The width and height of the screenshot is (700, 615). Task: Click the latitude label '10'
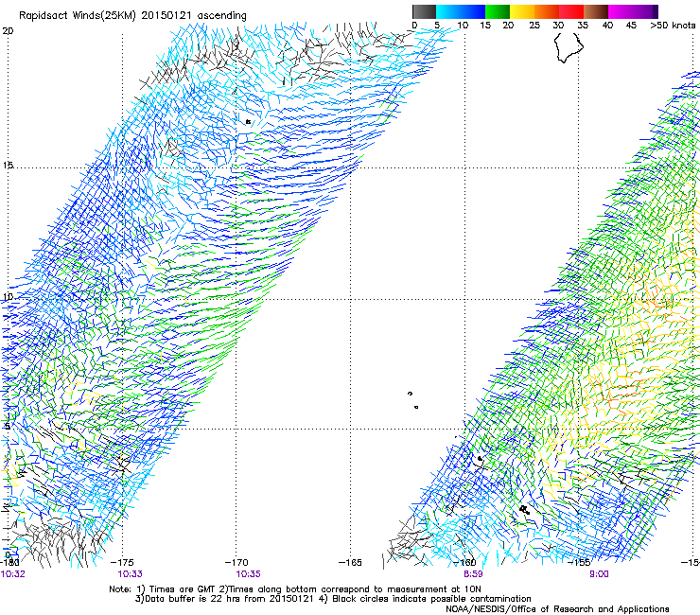[8, 296]
